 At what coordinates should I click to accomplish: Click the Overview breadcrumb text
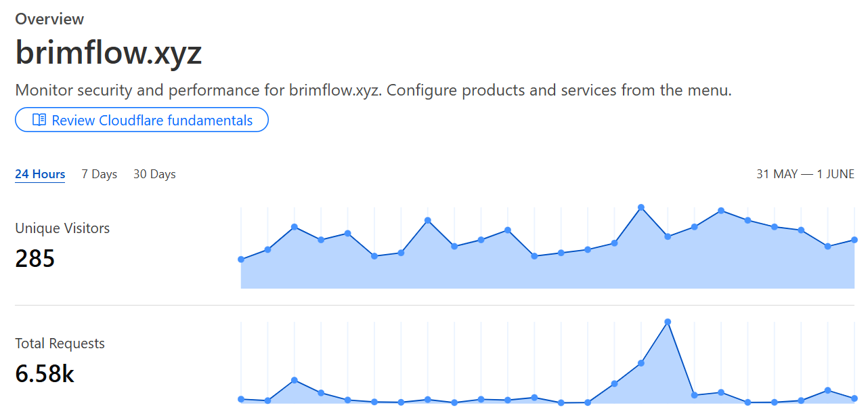tap(49, 19)
